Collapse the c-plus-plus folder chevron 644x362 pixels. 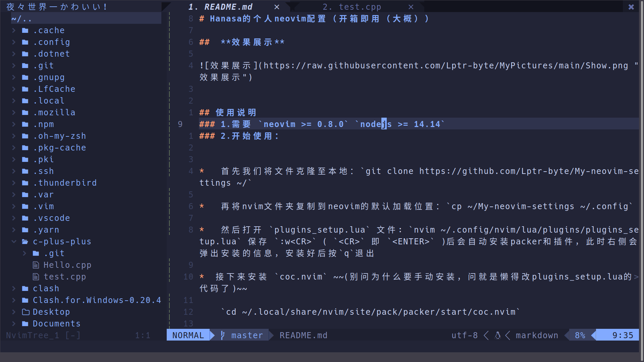(14, 242)
